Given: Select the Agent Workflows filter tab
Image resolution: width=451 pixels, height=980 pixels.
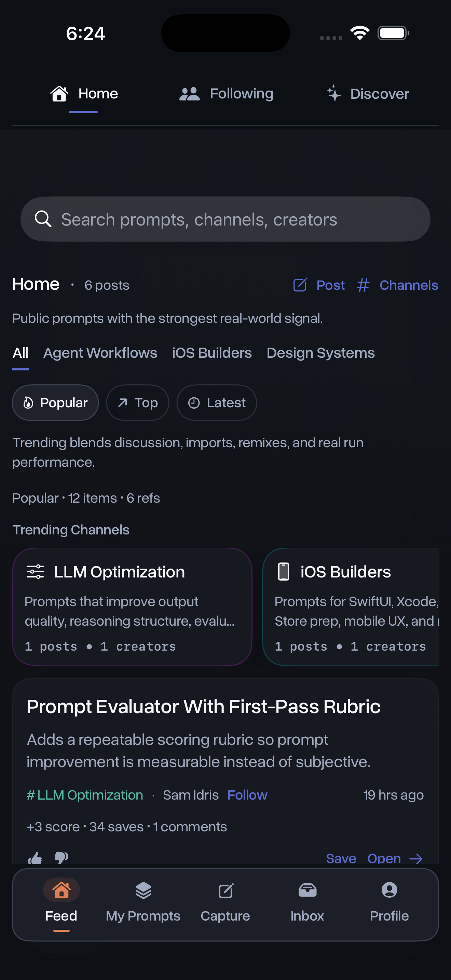Looking at the screenshot, I should [100, 353].
